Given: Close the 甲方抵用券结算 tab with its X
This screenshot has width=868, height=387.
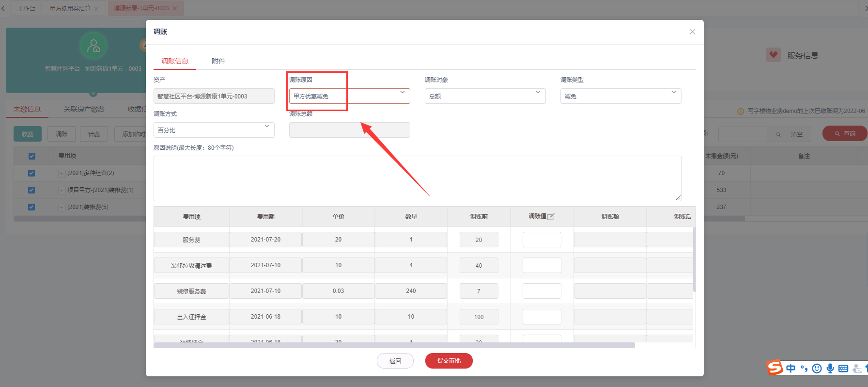Looking at the screenshot, I should tap(96, 9).
